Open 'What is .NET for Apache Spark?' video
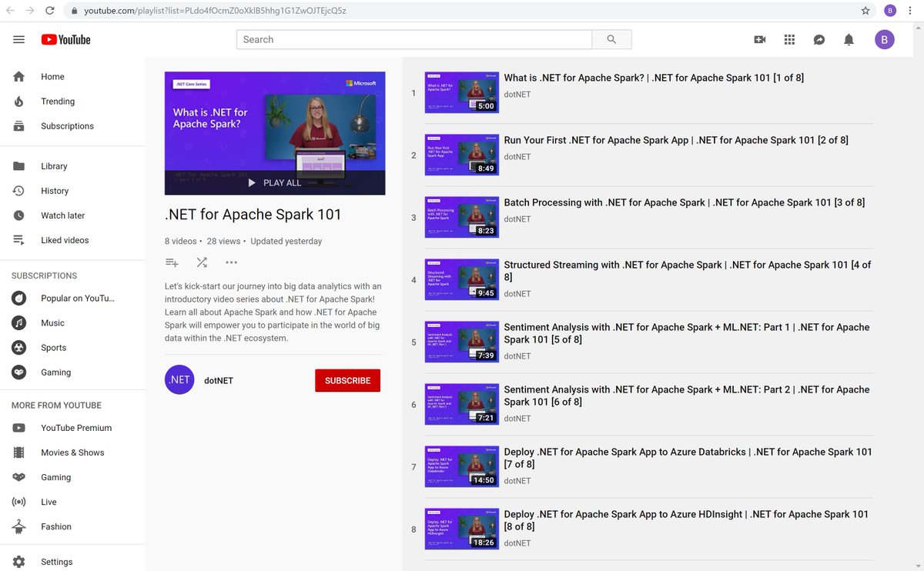This screenshot has width=924, height=571. [654, 78]
